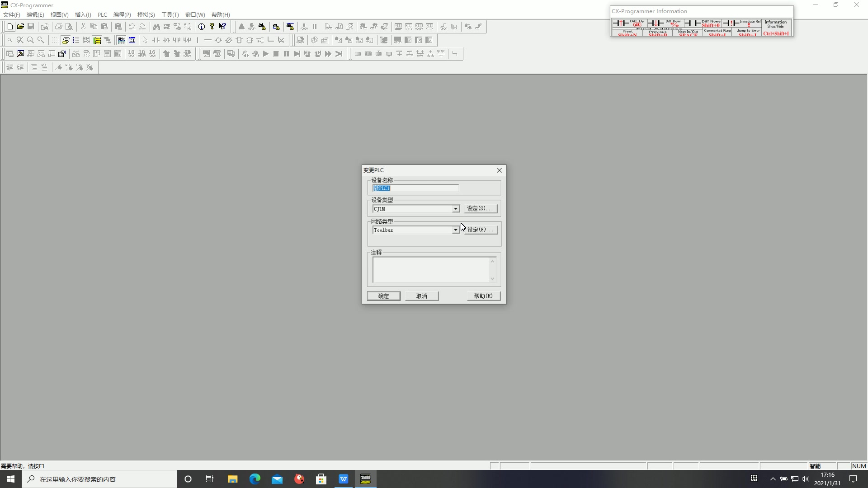The width and height of the screenshot is (868, 488).
Task: Expand the 网络类型 Toolbus dropdown
Action: click(456, 230)
